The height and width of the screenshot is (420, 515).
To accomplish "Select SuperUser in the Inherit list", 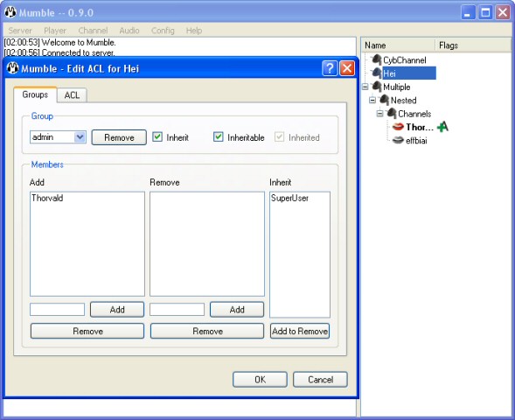I will [x=289, y=198].
